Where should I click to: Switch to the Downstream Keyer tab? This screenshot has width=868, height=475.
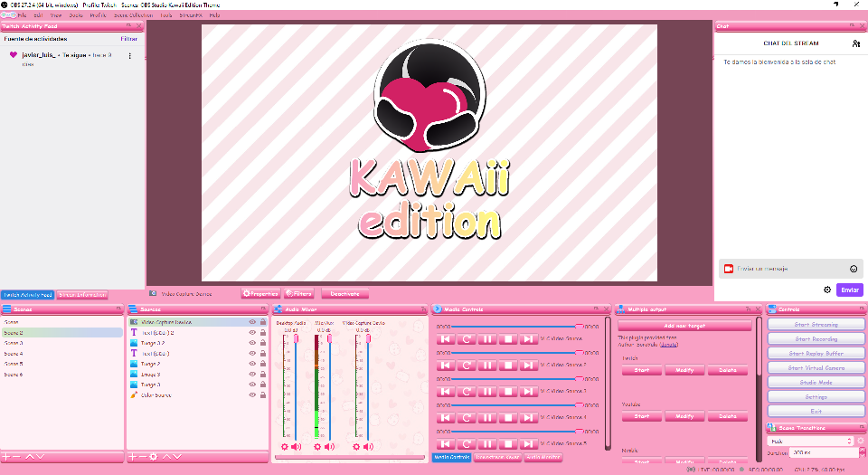click(497, 457)
